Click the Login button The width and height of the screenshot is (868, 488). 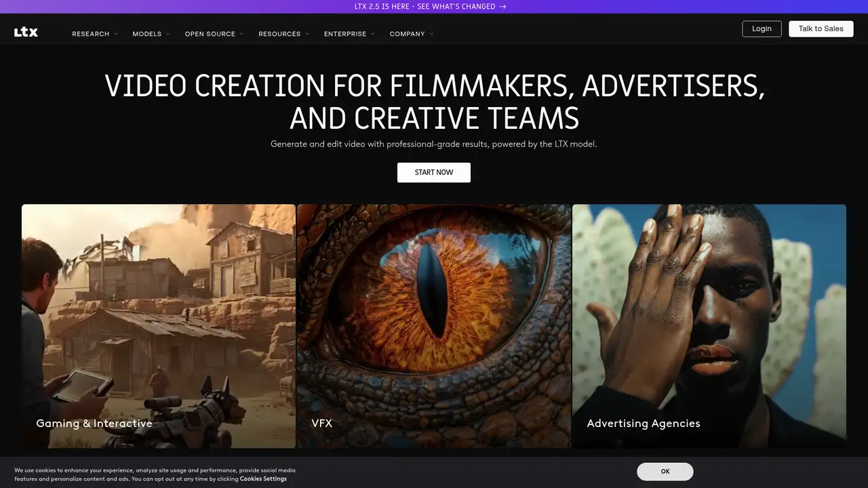(762, 28)
